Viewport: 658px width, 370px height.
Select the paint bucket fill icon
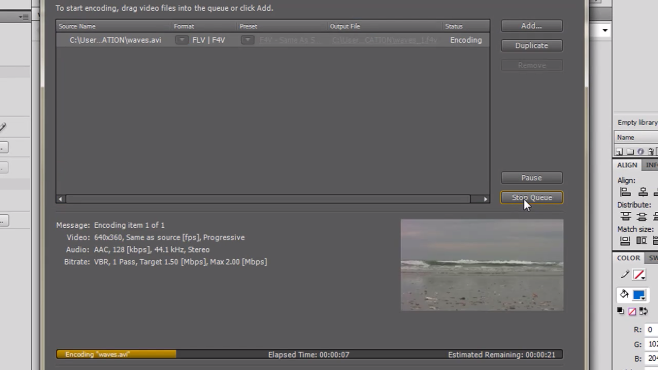(x=624, y=294)
